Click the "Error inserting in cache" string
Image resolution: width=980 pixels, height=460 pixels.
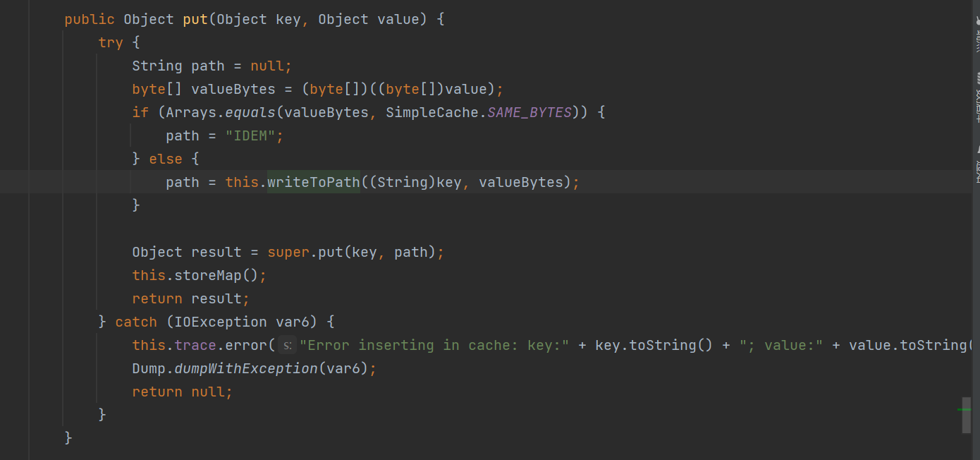tap(434, 345)
